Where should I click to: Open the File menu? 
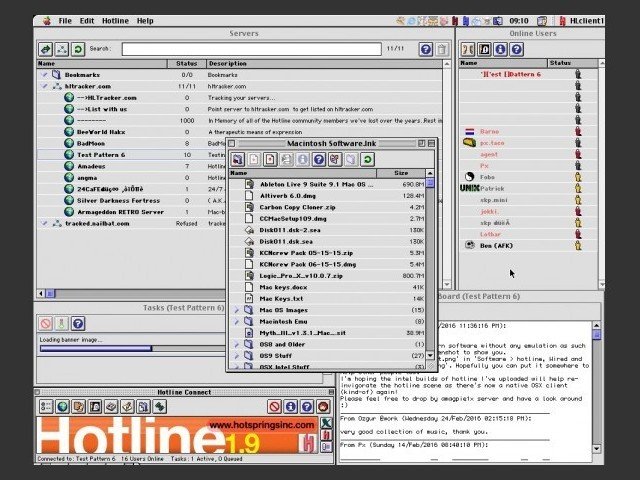click(65, 21)
